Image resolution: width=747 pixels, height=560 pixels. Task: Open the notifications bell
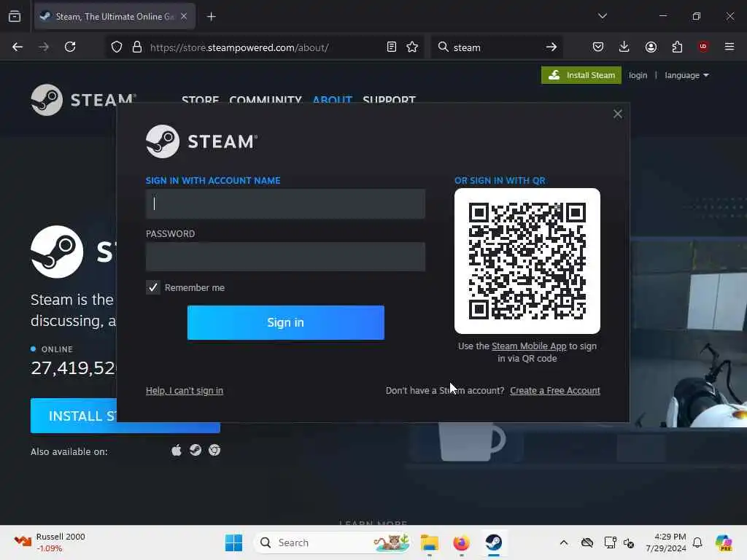[697, 542]
